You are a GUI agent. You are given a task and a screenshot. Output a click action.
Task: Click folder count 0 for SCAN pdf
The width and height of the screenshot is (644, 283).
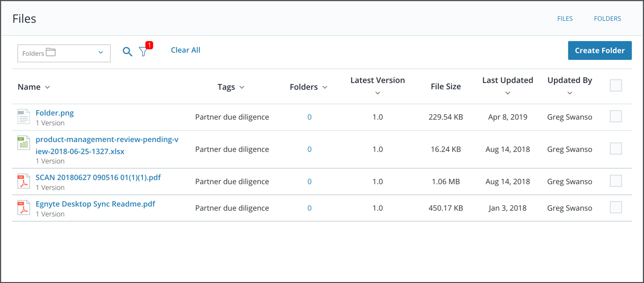(x=309, y=182)
